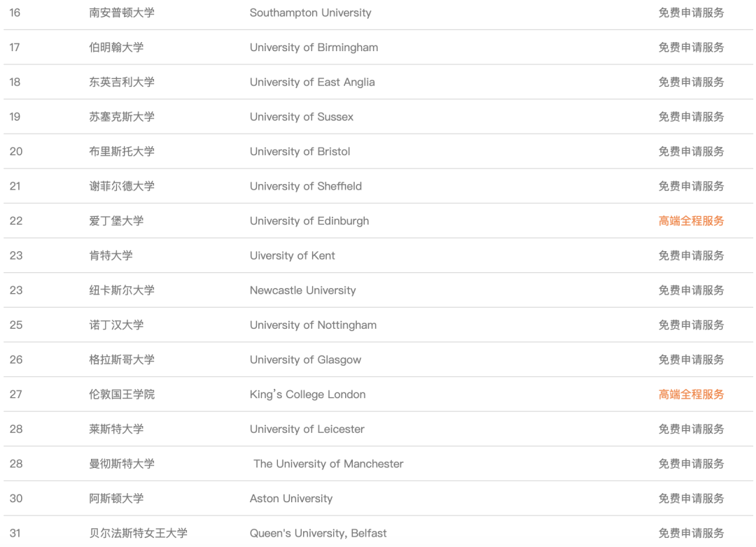The image size is (756, 547).
Task: Select the text 阿斯顿大学
Action: pyautogui.click(x=116, y=498)
